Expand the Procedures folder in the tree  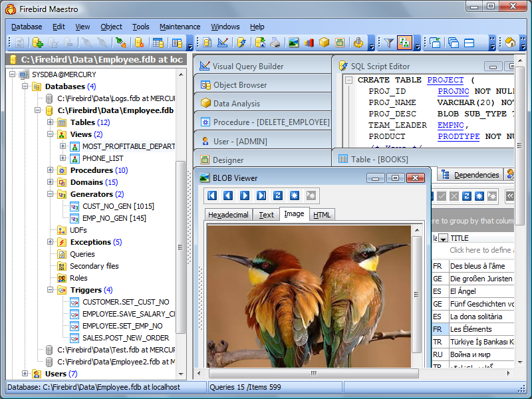51,170
